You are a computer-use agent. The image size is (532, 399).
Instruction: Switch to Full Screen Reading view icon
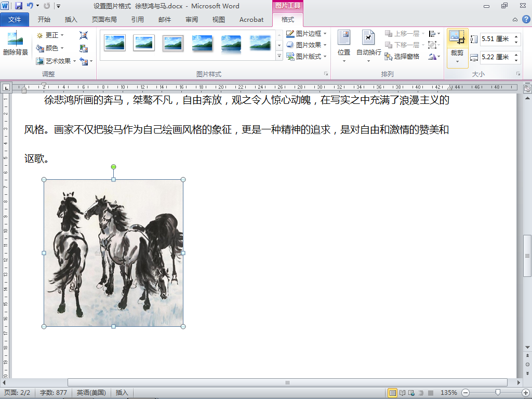[x=402, y=393]
